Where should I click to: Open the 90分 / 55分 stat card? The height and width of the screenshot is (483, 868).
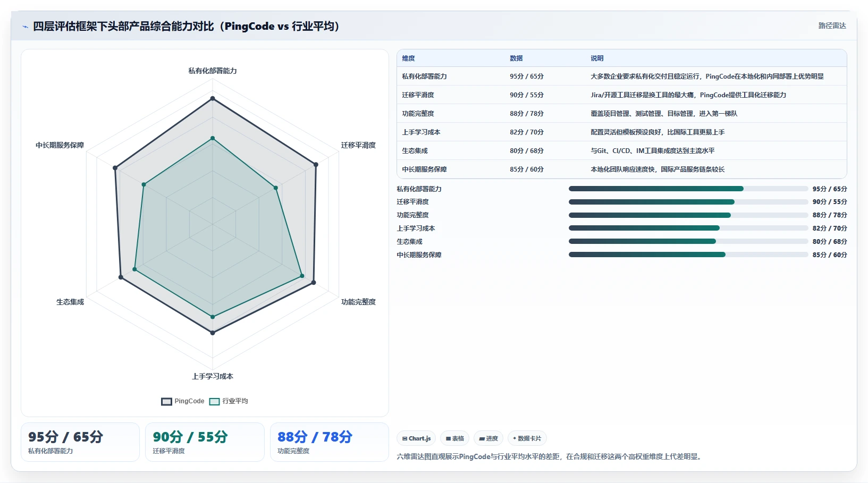coord(205,442)
